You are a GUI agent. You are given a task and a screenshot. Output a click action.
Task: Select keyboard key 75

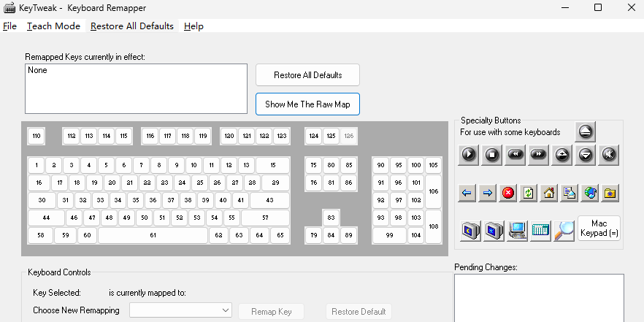tap(314, 165)
